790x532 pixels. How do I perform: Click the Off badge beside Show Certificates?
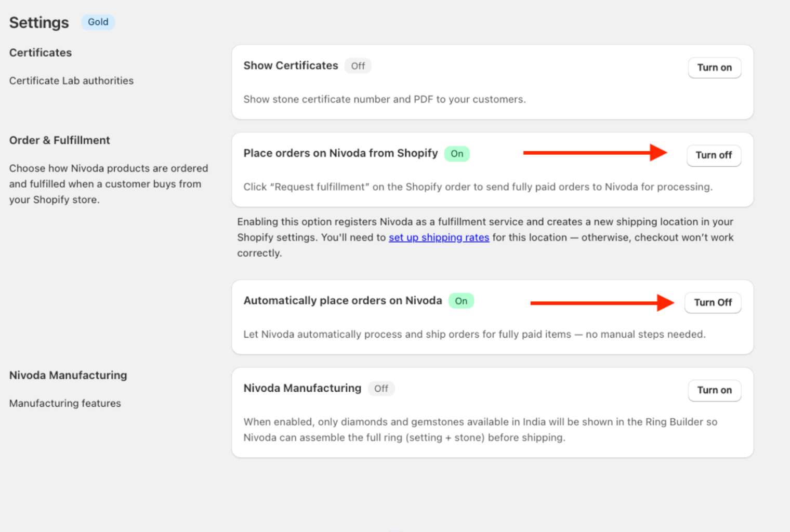[358, 66]
